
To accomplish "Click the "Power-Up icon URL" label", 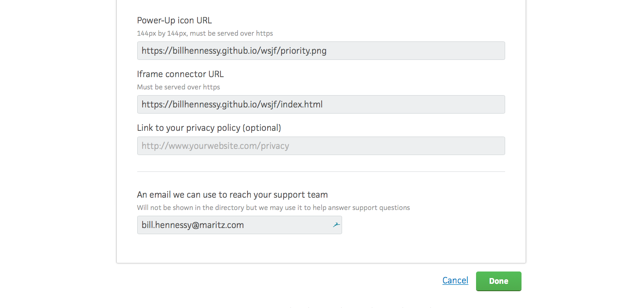I will click(x=175, y=21).
